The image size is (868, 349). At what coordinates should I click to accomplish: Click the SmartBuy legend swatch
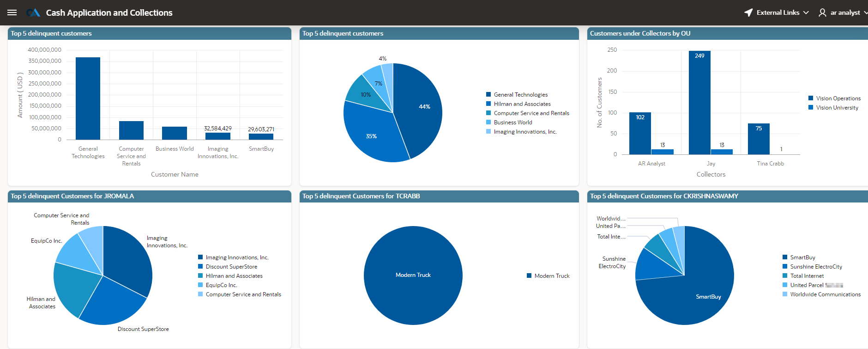pos(785,257)
